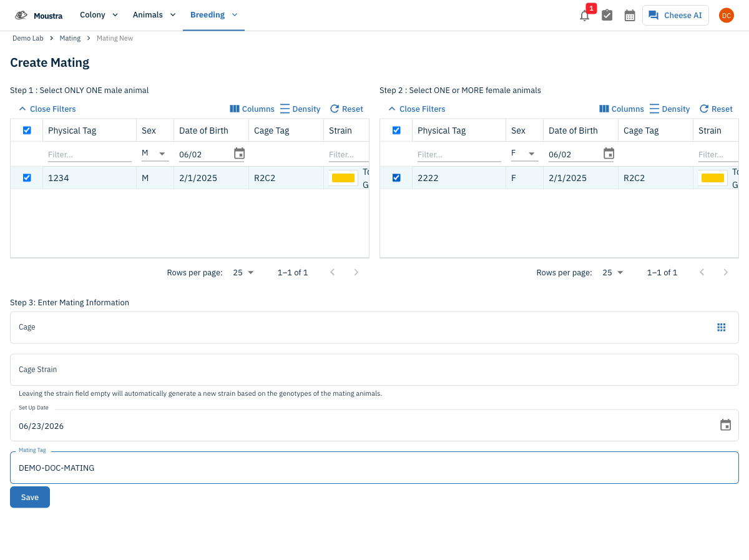
Task: Go to next page in female animals table
Action: click(x=725, y=272)
